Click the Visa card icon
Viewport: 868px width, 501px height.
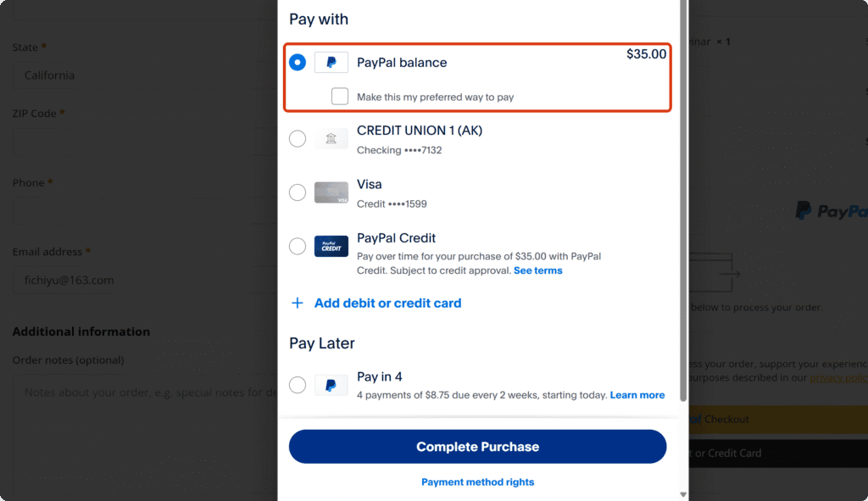pos(331,193)
